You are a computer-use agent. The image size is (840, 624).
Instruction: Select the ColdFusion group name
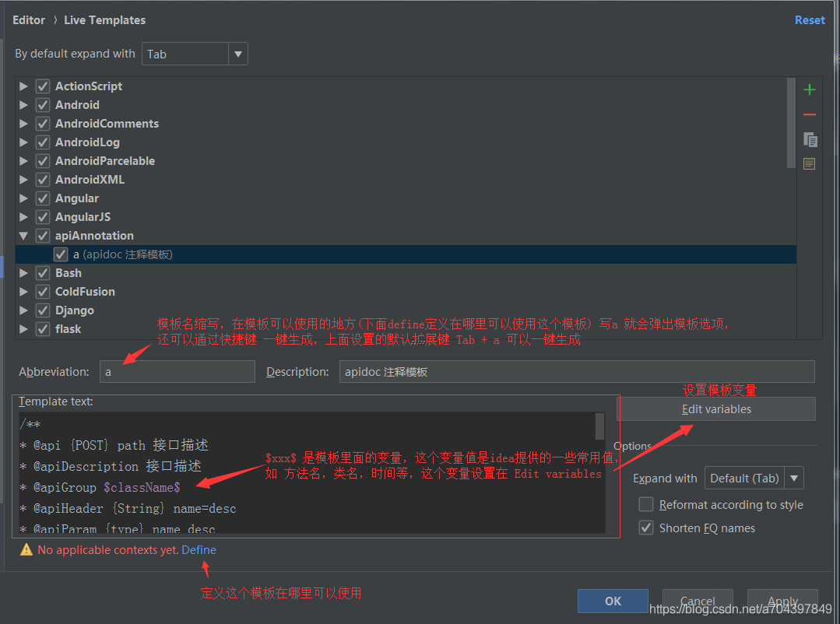[x=85, y=292]
